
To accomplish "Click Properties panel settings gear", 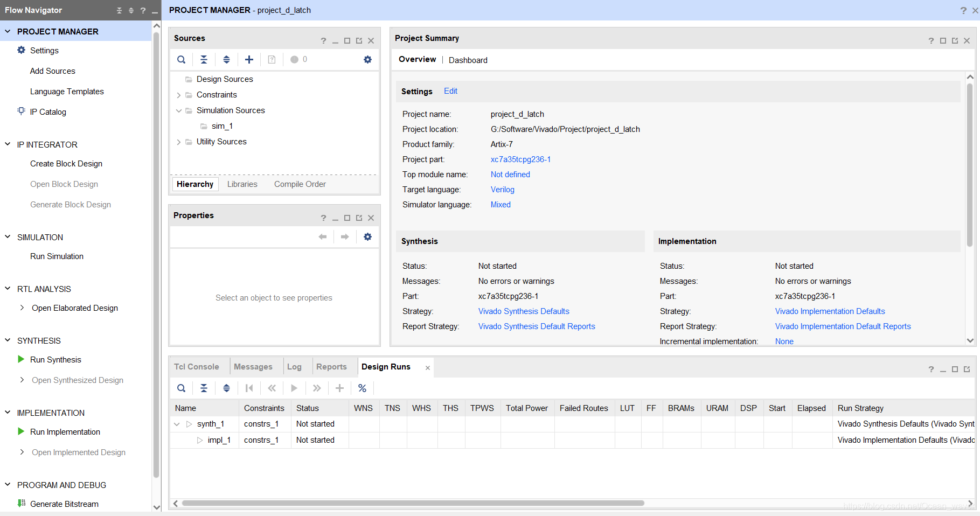I will pos(367,237).
